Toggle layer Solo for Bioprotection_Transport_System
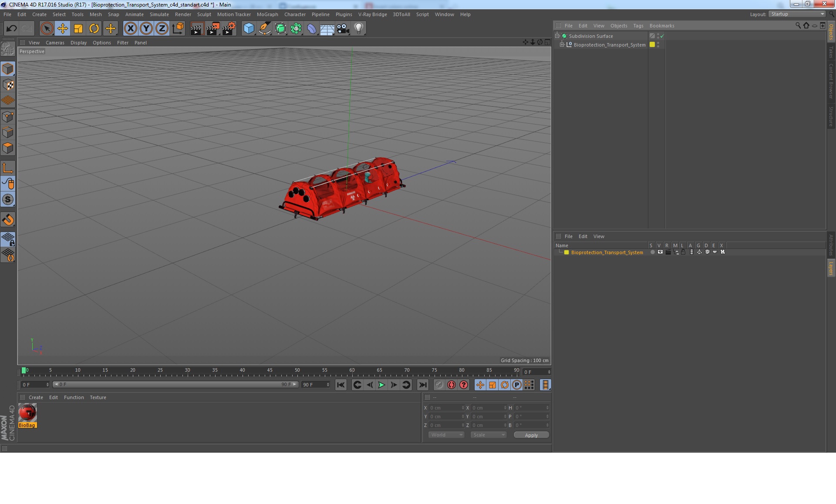The image size is (836, 504). pyautogui.click(x=652, y=252)
